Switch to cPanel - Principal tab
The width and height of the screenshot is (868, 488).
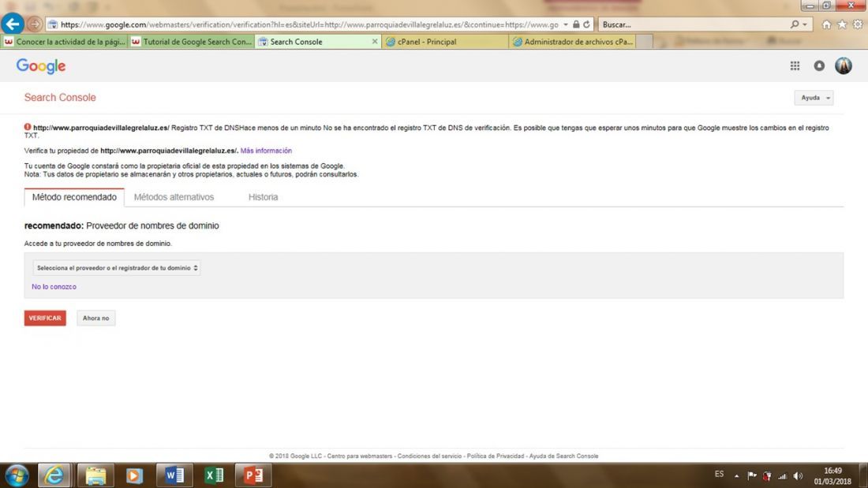pyautogui.click(x=445, y=42)
